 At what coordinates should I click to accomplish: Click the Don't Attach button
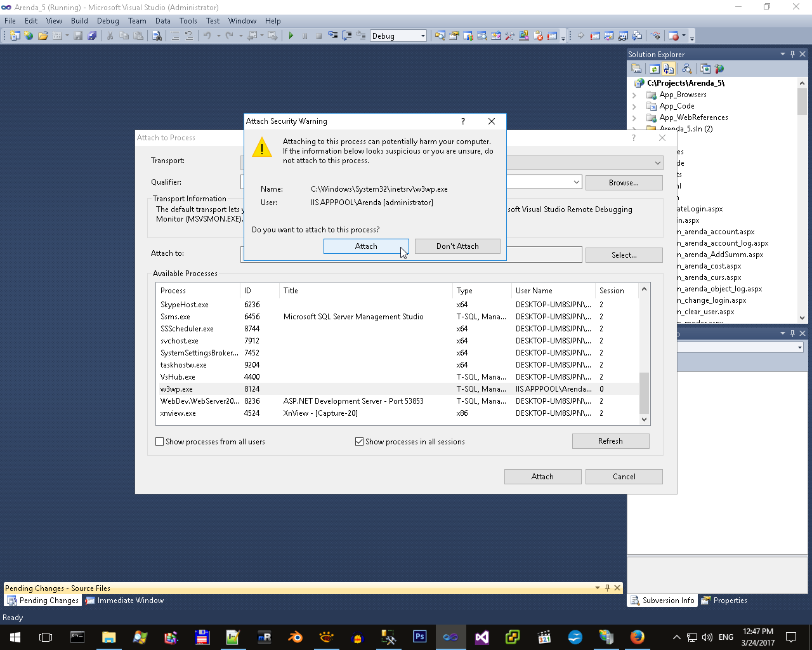click(457, 246)
